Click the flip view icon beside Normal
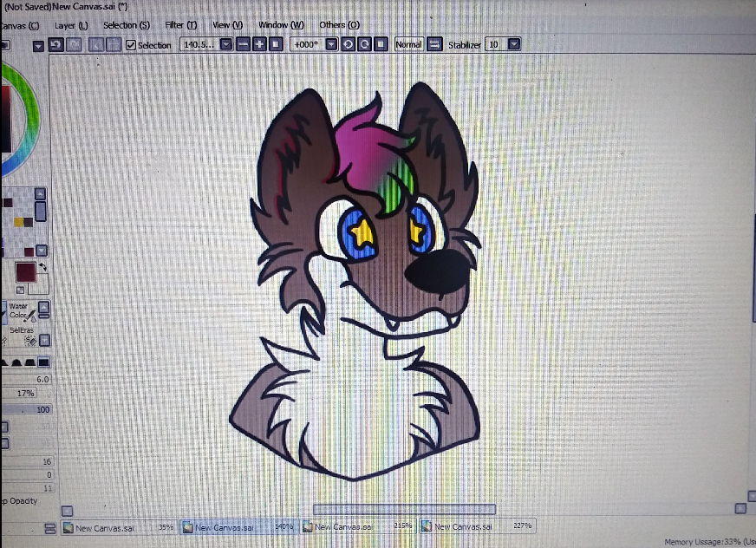Viewport: 756px width, 548px height. [x=434, y=44]
